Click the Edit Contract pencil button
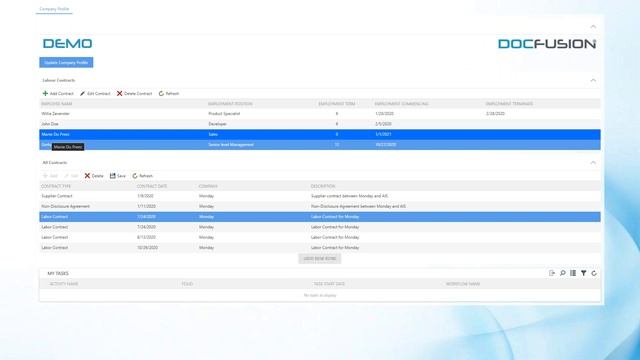The image size is (640, 360). click(x=95, y=93)
